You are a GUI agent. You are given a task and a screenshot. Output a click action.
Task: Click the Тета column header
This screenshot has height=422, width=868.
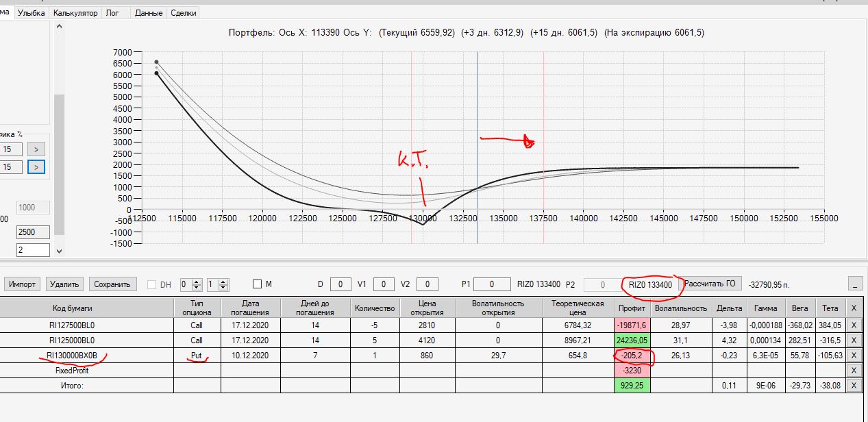click(829, 308)
